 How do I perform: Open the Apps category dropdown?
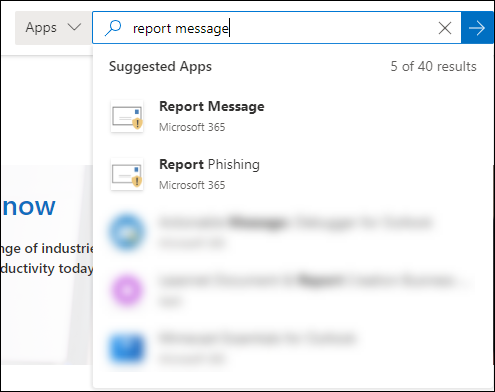pyautogui.click(x=53, y=28)
